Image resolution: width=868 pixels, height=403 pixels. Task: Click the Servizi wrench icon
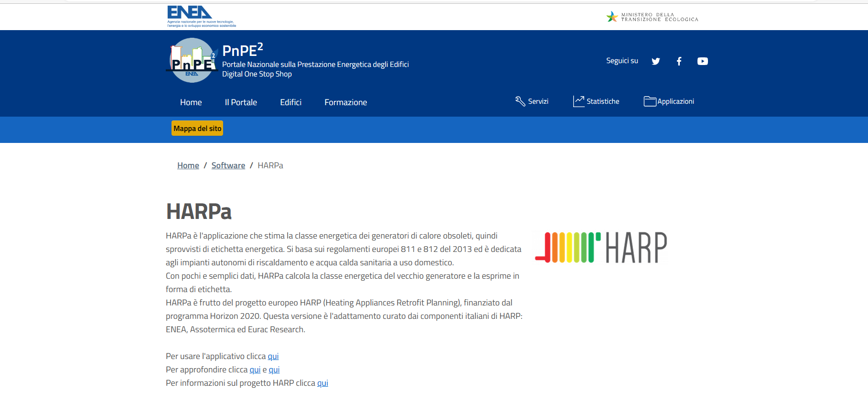pyautogui.click(x=520, y=101)
